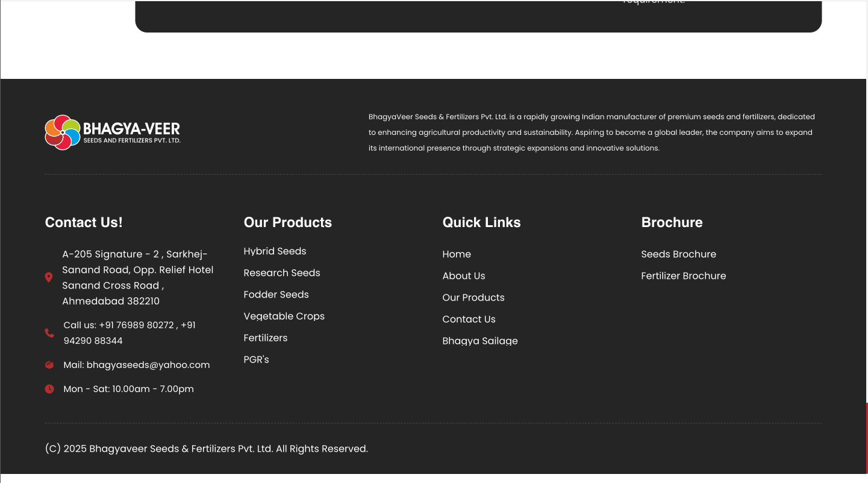Click the Our Products column heading
868x483 pixels.
pos(288,222)
